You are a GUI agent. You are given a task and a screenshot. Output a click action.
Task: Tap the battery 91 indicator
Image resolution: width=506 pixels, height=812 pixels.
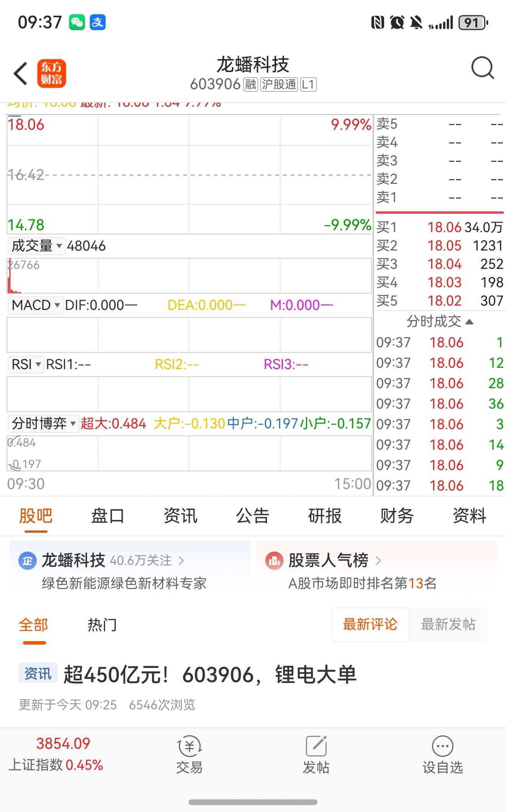tap(473, 23)
